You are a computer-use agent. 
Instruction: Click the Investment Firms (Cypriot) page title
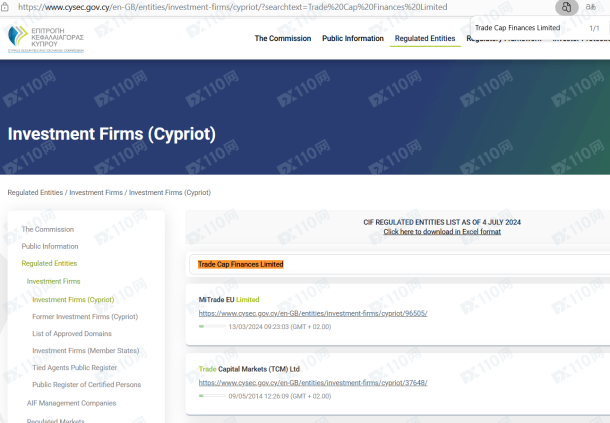coord(112,134)
